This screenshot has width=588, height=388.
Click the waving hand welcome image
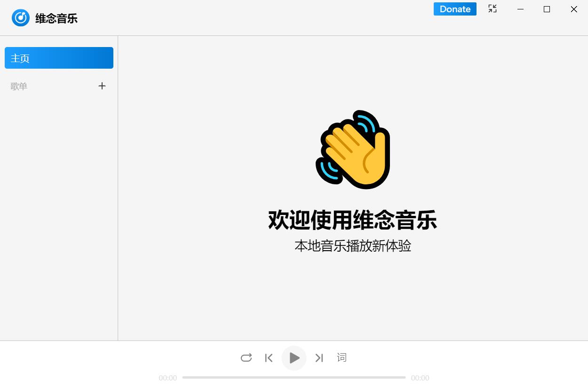click(x=353, y=150)
